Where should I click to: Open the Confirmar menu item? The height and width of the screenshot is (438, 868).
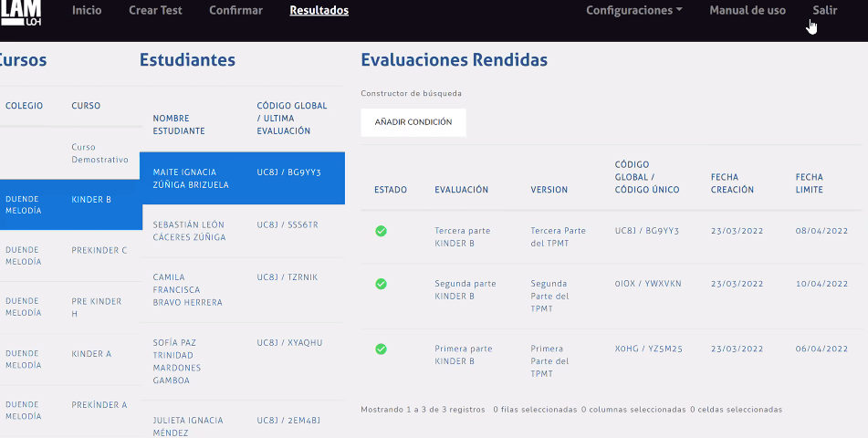235,11
